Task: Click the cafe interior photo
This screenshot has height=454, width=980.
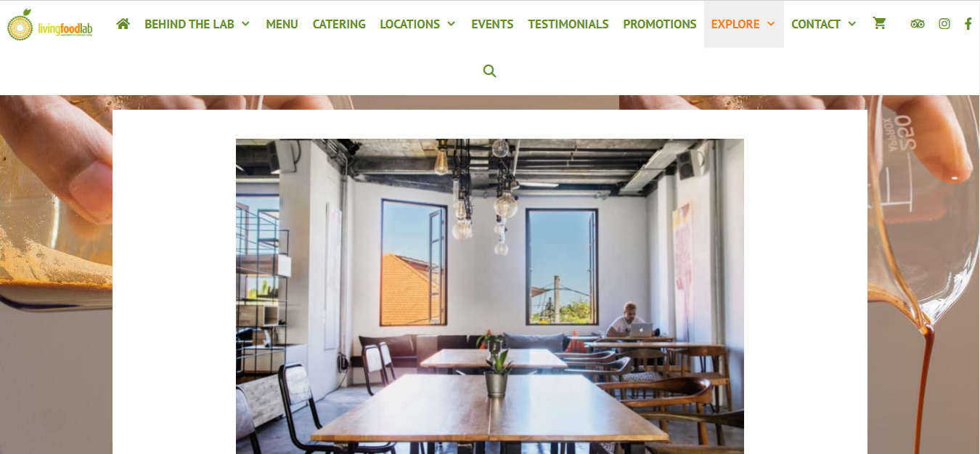Action: tap(490, 296)
